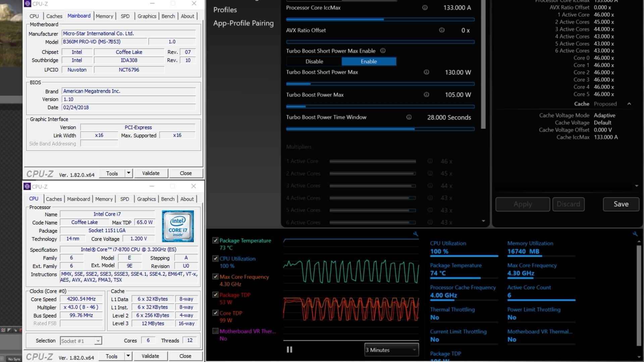The height and width of the screenshot is (362, 644).
Task: Click info icon on 4 Active Cores multiplier row
Action: tap(430, 198)
